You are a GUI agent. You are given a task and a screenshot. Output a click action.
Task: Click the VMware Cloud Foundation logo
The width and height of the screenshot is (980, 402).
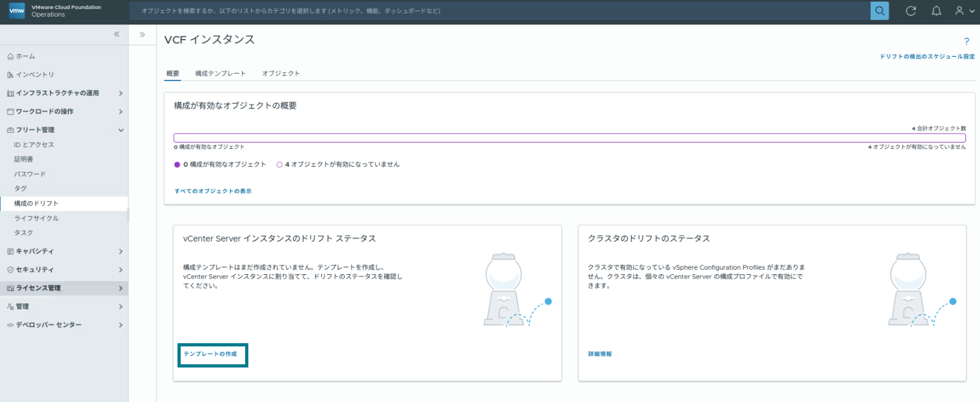pyautogui.click(x=16, y=10)
